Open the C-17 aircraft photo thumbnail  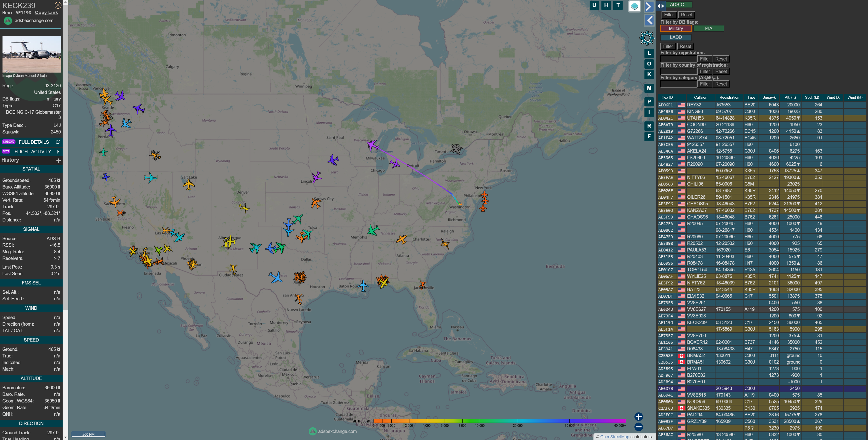point(32,54)
